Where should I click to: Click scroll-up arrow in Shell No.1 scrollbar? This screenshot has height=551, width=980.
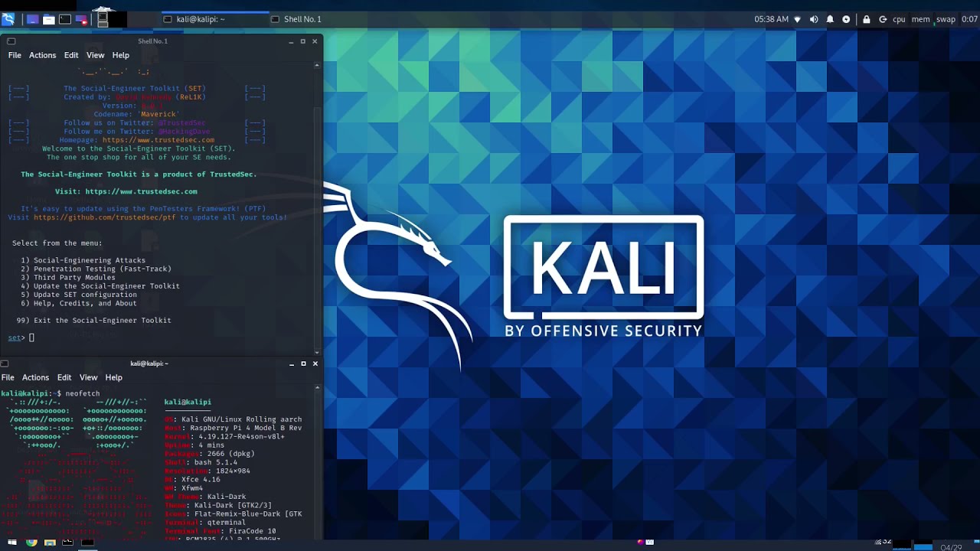(317, 66)
